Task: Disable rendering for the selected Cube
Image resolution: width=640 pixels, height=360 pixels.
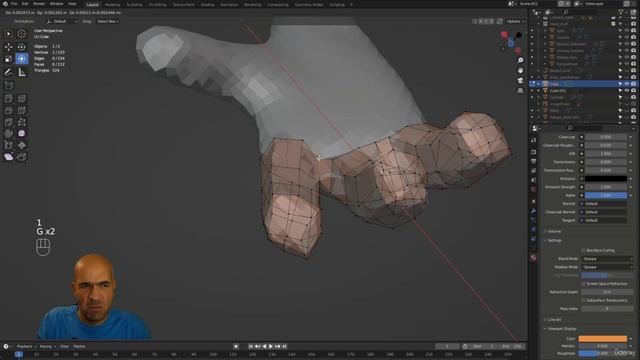Action: click(633, 84)
